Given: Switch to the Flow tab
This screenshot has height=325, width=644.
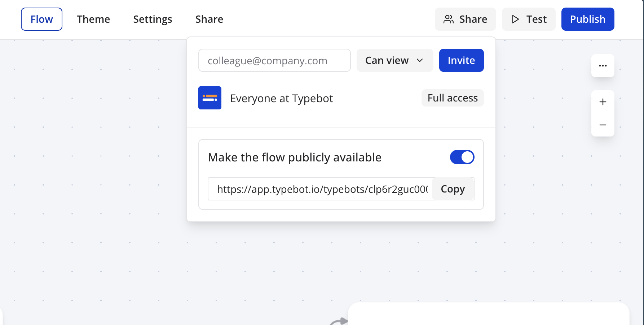Looking at the screenshot, I should pos(41,19).
